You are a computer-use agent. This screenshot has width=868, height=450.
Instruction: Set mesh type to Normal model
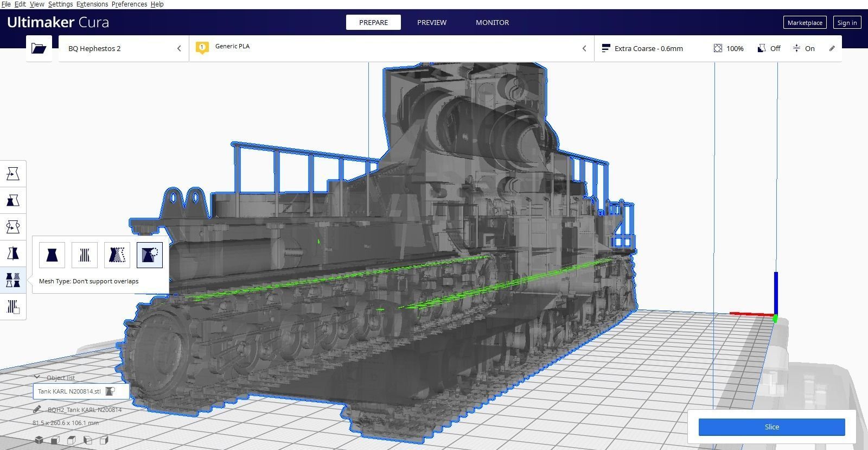tap(52, 255)
